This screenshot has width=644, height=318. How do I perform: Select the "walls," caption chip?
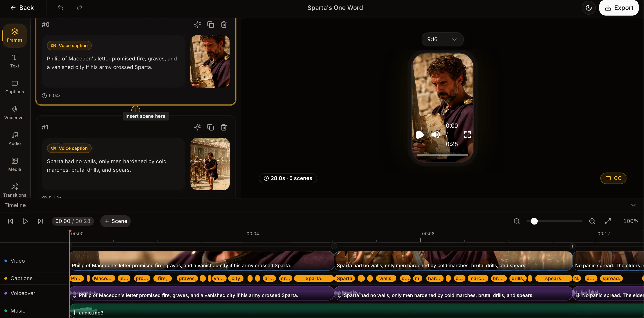pyautogui.click(x=386, y=278)
